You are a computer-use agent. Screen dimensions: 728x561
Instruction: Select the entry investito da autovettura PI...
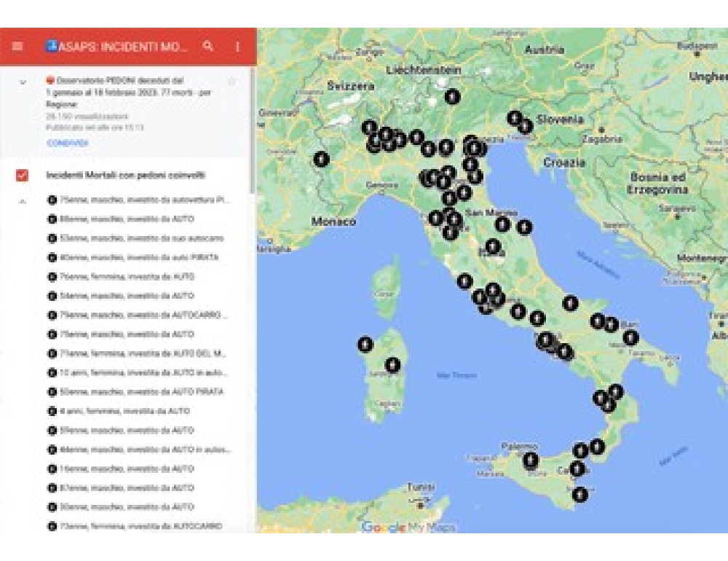[138, 200]
